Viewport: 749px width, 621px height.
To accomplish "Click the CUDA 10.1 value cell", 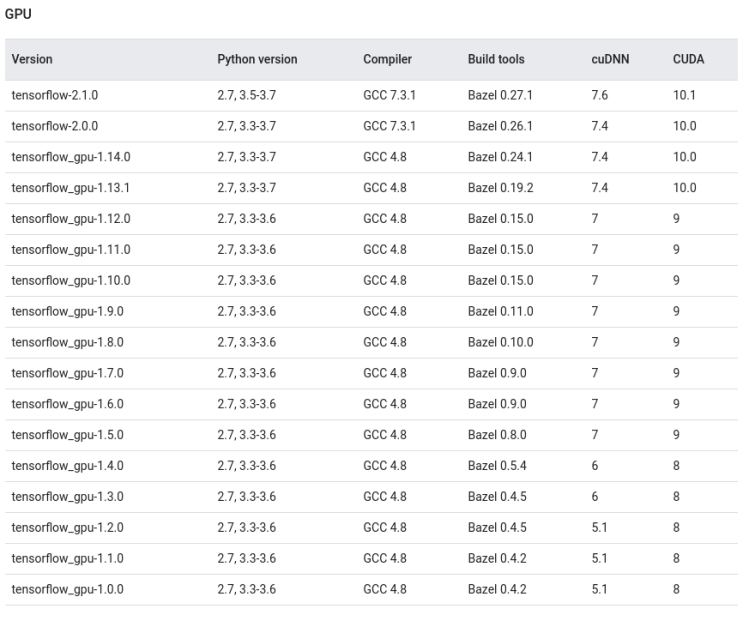I will [x=684, y=95].
